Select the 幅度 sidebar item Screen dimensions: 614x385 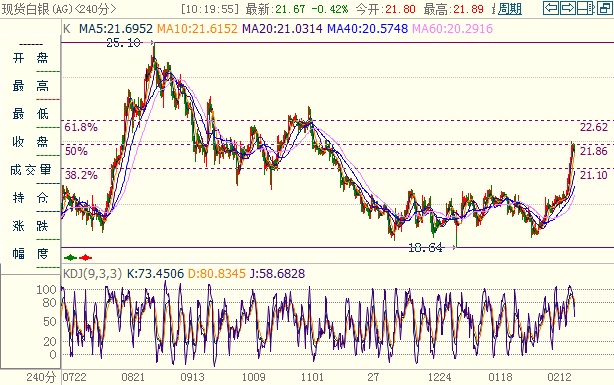point(31,254)
